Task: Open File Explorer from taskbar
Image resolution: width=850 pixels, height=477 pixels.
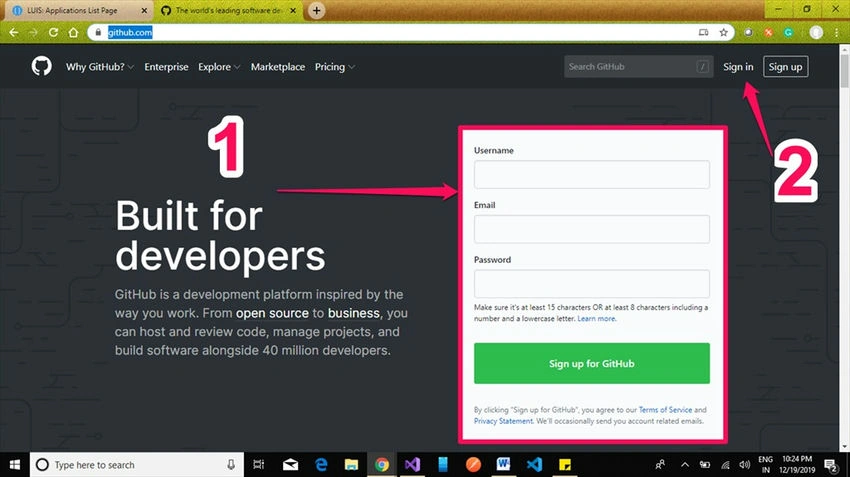Action: click(x=351, y=465)
